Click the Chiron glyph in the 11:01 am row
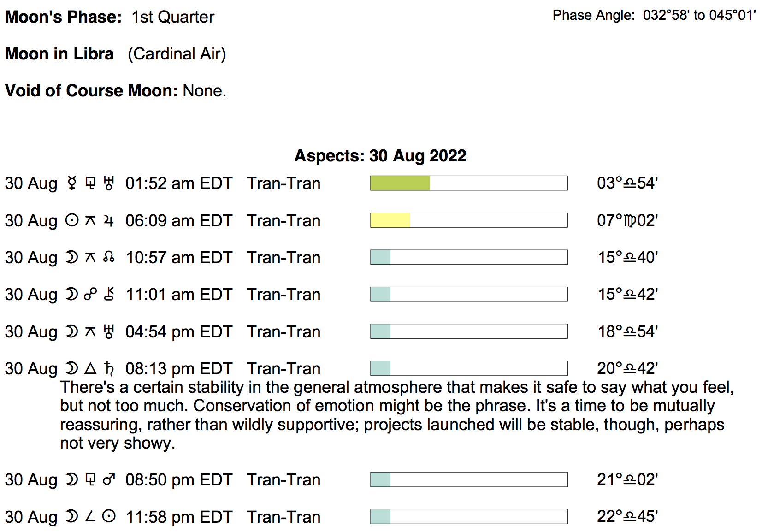Image resolution: width=768 pixels, height=532 pixels. (x=109, y=294)
